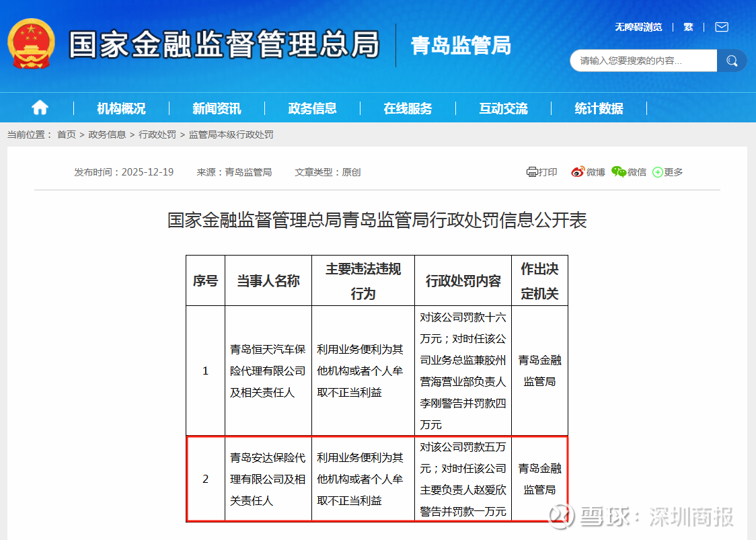Click the national emblem logo
756x540 pixels.
[32, 44]
